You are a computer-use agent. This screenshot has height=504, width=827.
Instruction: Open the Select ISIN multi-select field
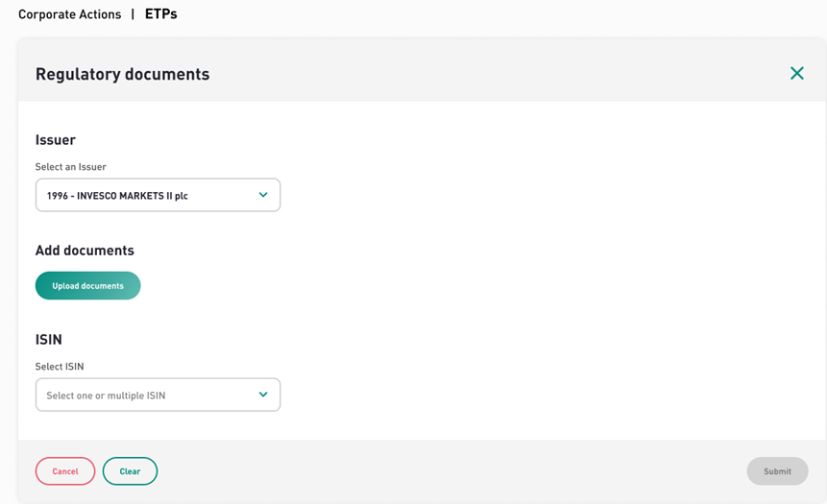tap(158, 395)
